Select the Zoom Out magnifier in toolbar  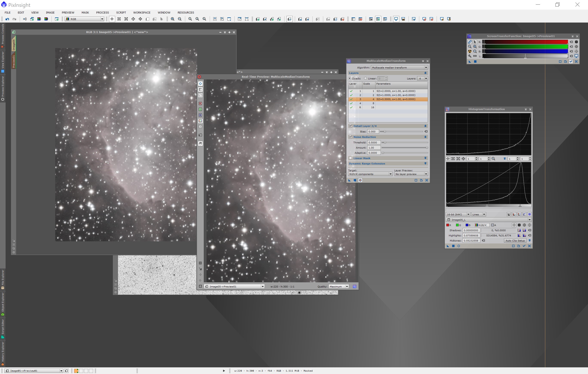point(180,19)
